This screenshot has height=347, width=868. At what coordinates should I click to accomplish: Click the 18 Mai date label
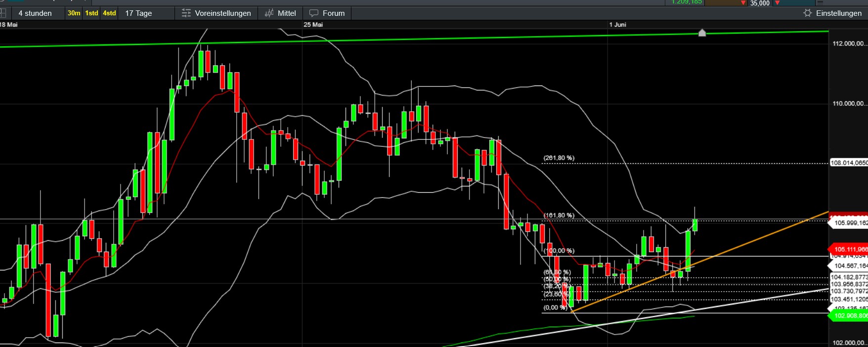(8, 24)
